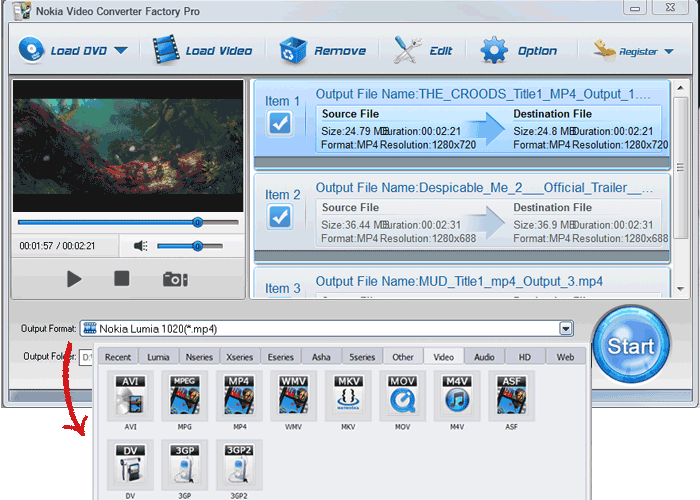Click the Load DVD disc icon

31,50
